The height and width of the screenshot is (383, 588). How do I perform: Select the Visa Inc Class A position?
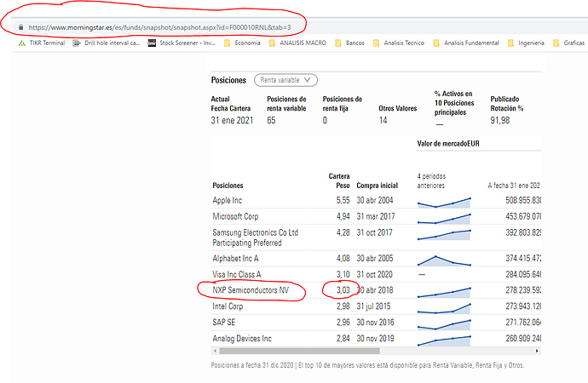(x=237, y=274)
